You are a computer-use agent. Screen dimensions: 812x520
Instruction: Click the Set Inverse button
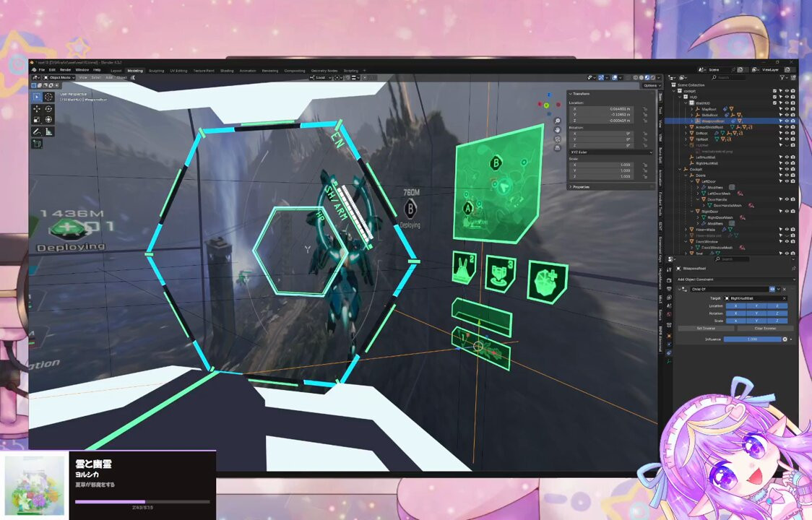click(706, 329)
